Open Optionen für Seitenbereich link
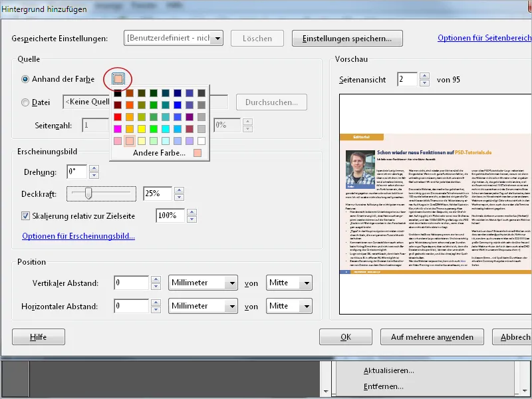The image size is (532, 399). point(485,38)
